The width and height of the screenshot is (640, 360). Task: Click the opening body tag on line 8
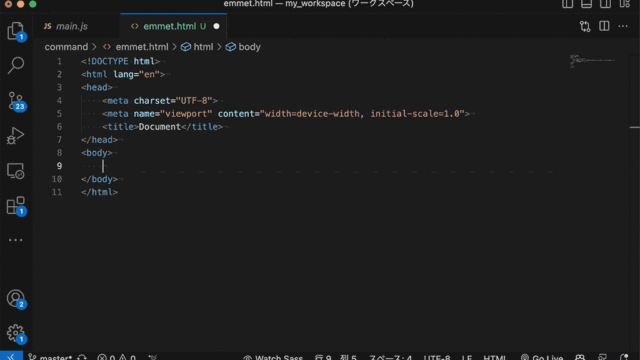click(97, 153)
